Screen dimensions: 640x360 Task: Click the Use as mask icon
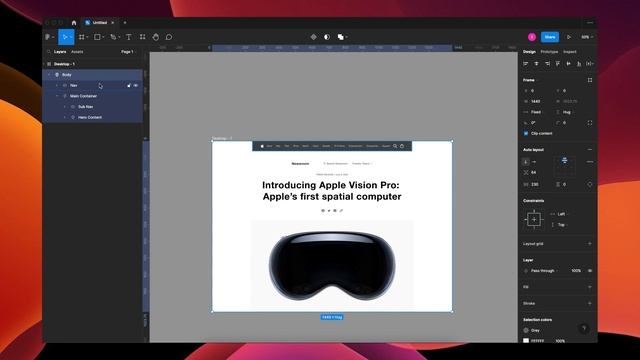pyautogui.click(x=327, y=37)
